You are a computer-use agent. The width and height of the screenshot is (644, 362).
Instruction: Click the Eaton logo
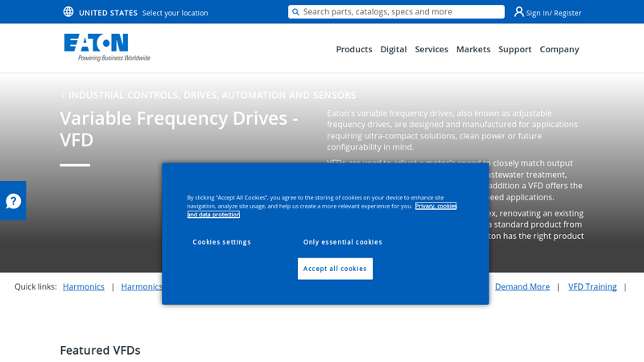(x=107, y=47)
